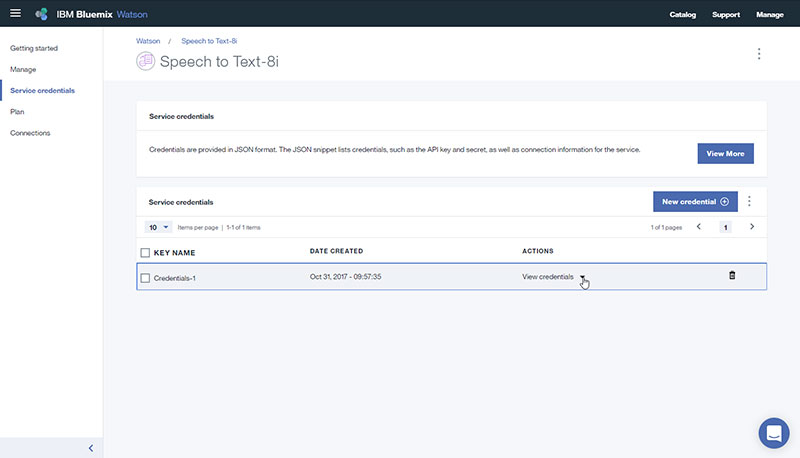Open the credentials table overflow menu
Screen dimensions: 800x458
click(x=749, y=201)
